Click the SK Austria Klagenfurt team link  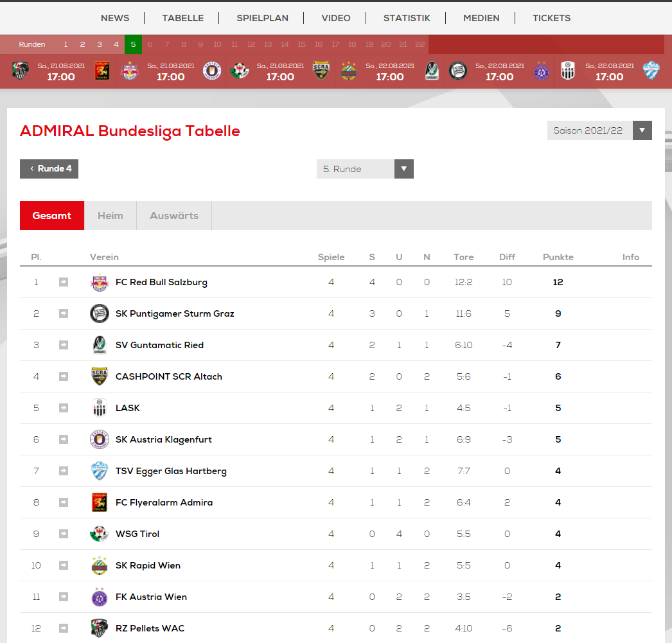point(163,440)
